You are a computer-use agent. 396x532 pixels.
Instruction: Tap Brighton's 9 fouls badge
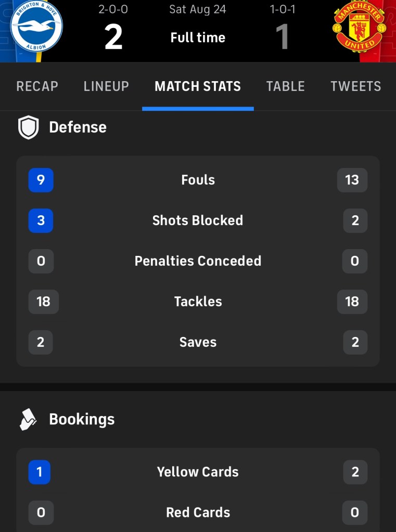tap(41, 180)
